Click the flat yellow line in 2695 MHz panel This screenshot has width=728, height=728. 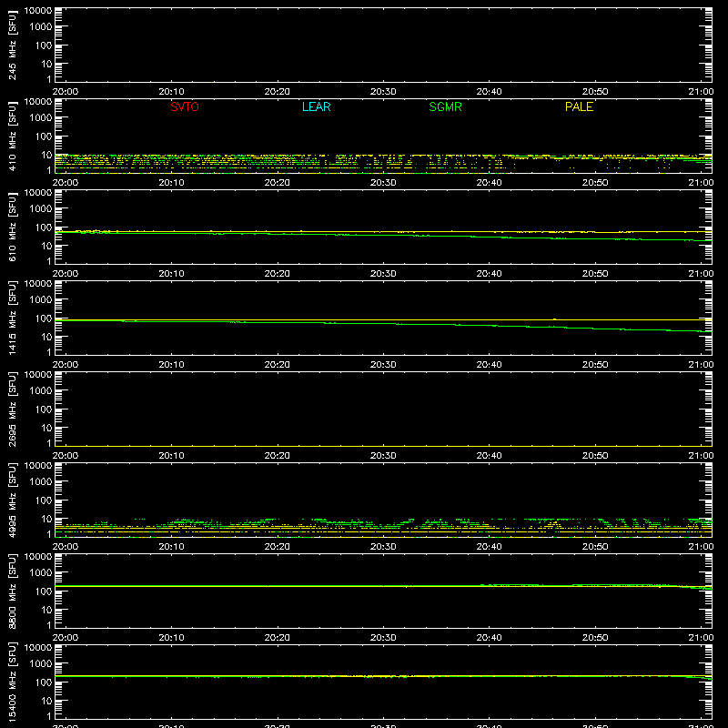coord(383,446)
